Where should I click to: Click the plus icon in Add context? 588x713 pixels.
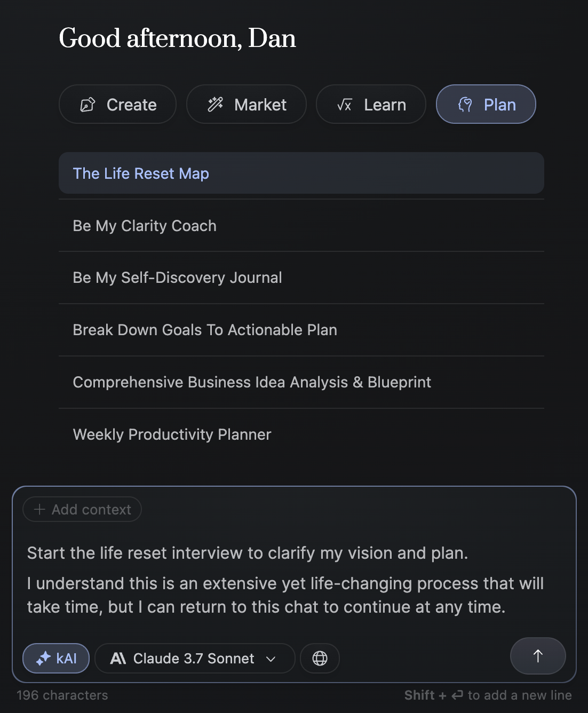point(39,510)
